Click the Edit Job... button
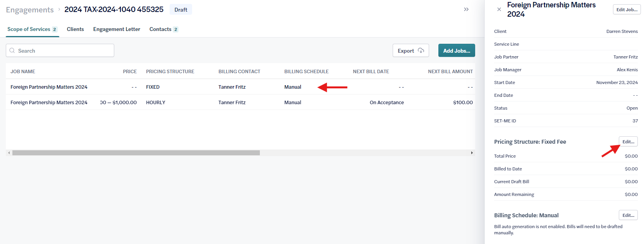Image resolution: width=644 pixels, height=244 pixels. pyautogui.click(x=627, y=9)
